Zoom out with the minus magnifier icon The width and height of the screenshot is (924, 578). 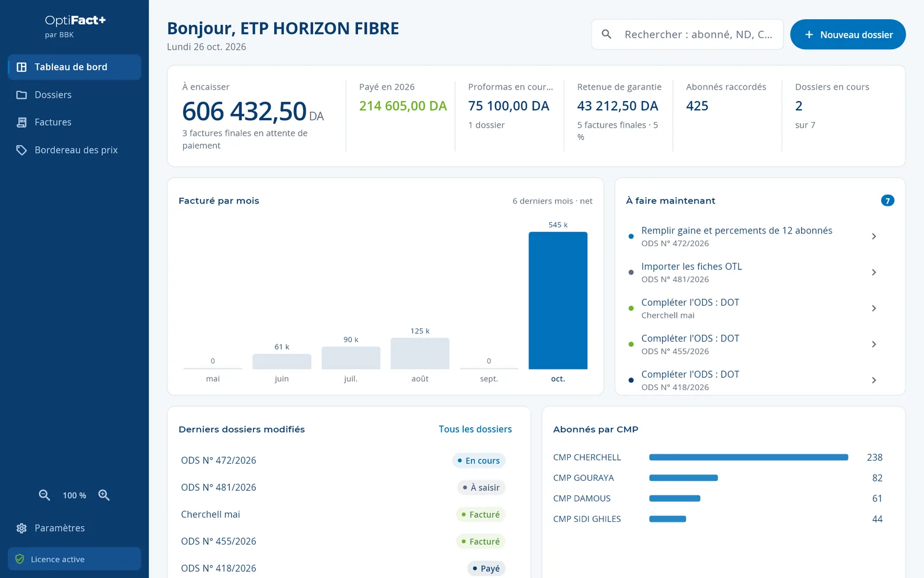pos(44,495)
